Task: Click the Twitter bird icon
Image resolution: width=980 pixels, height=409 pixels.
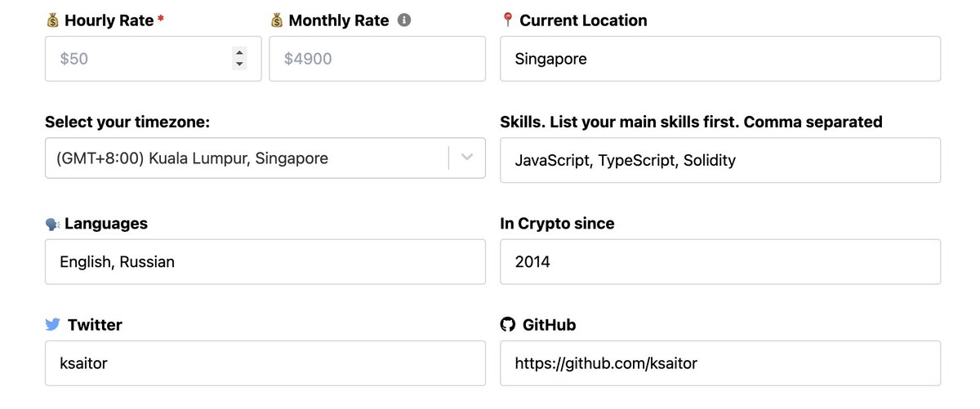Action: tap(53, 325)
